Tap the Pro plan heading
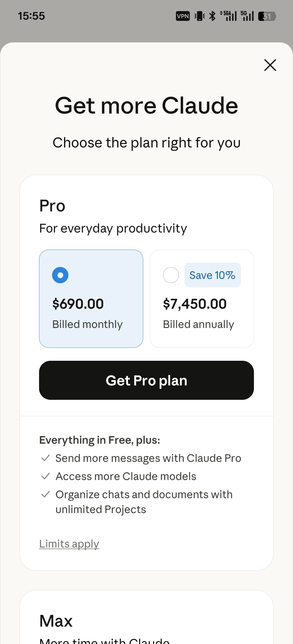The width and height of the screenshot is (293, 644). [52, 206]
